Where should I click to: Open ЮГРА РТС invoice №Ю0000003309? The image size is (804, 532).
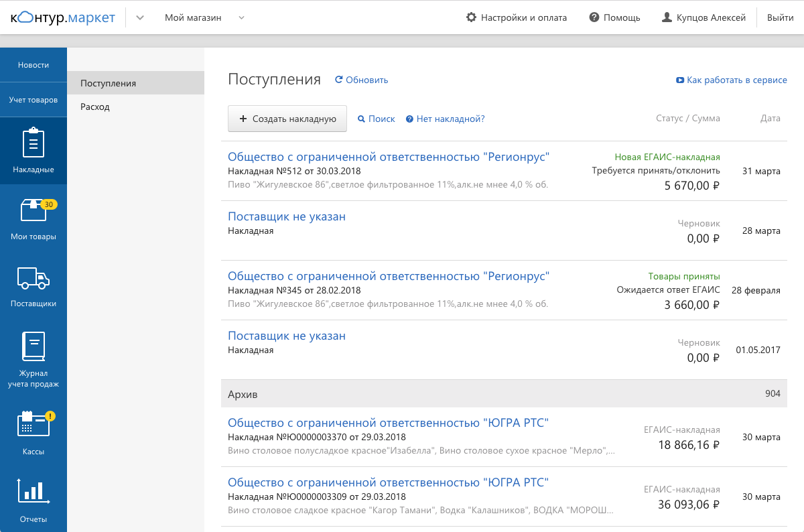(389, 482)
